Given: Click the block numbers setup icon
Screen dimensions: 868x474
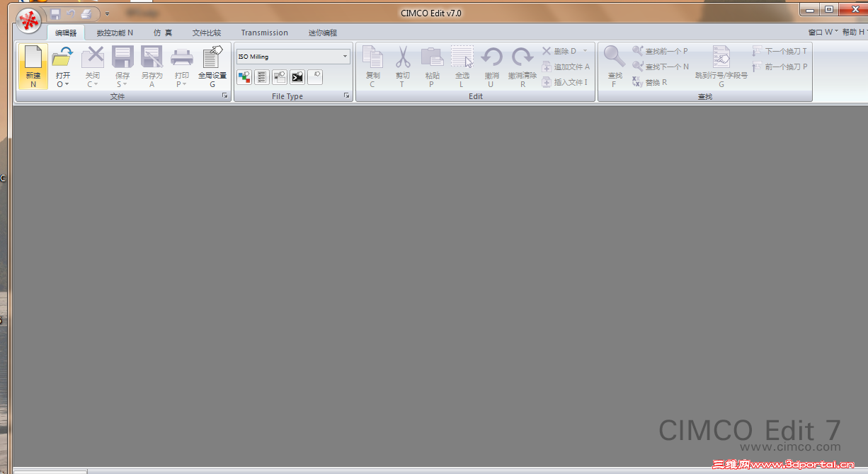Looking at the screenshot, I should point(261,77).
